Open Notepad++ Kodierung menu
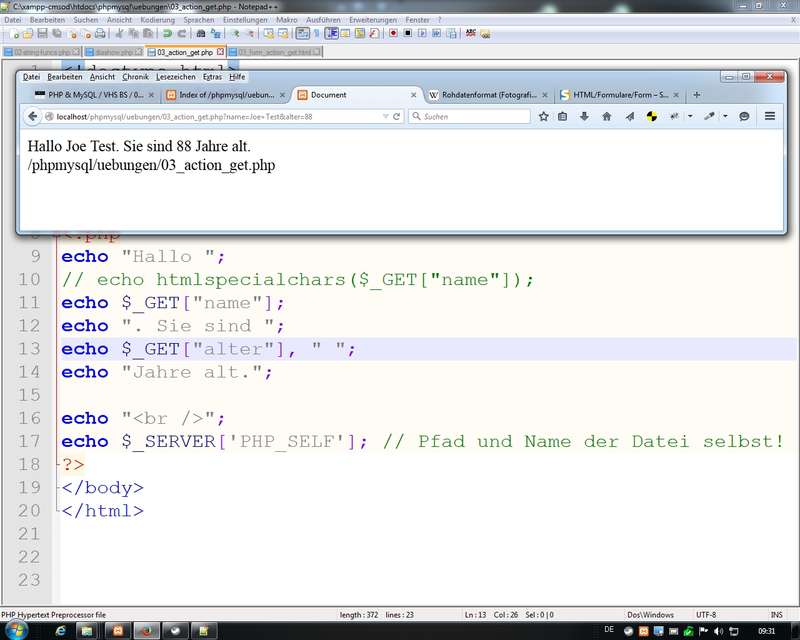Screen dimensions: 800x640 [157, 20]
